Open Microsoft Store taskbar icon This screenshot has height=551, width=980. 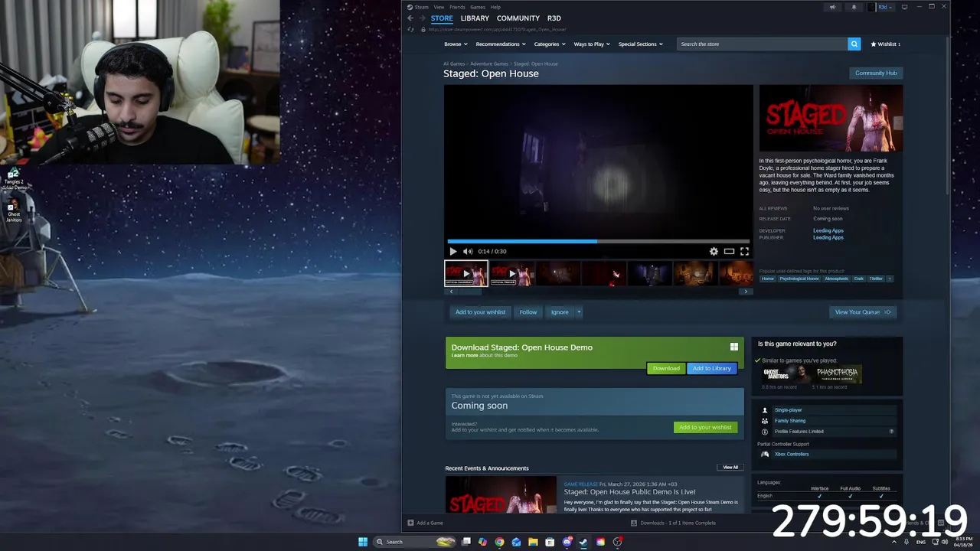[550, 542]
